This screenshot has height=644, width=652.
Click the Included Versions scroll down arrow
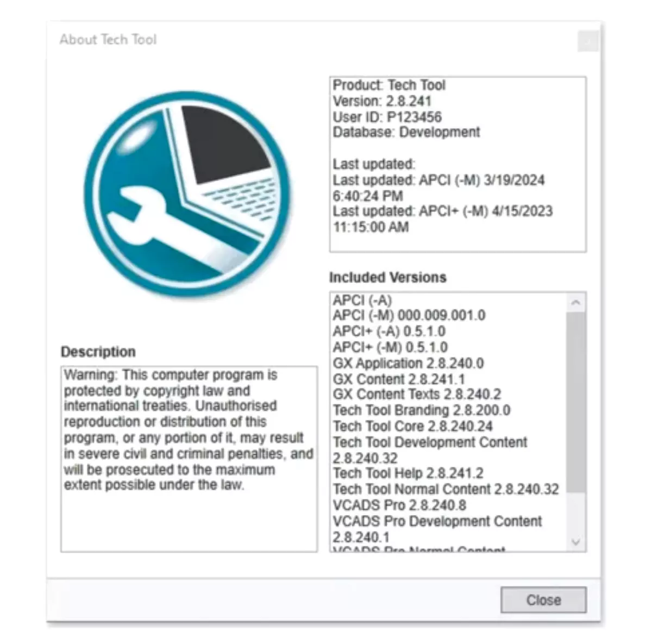576,542
